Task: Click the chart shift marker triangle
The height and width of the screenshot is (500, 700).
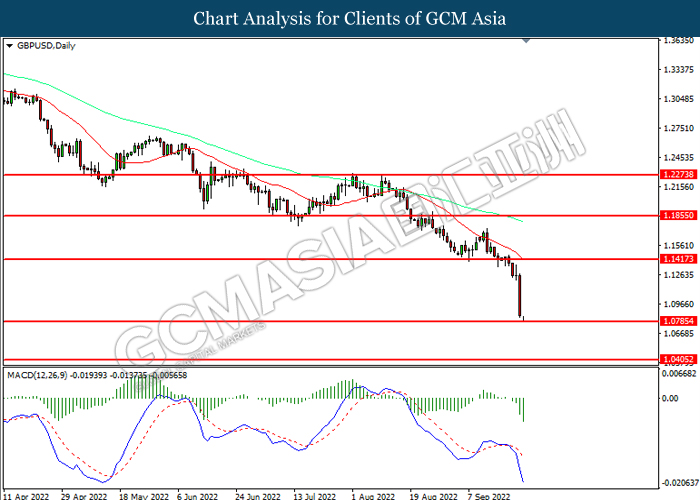Action: [526, 41]
